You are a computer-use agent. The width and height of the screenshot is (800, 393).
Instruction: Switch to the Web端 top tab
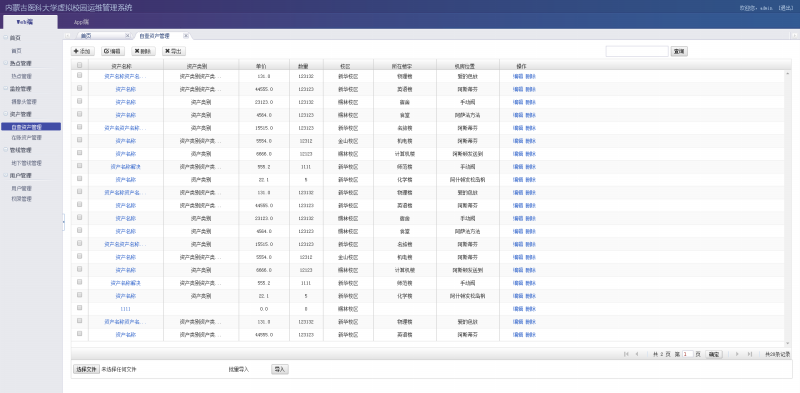point(29,22)
